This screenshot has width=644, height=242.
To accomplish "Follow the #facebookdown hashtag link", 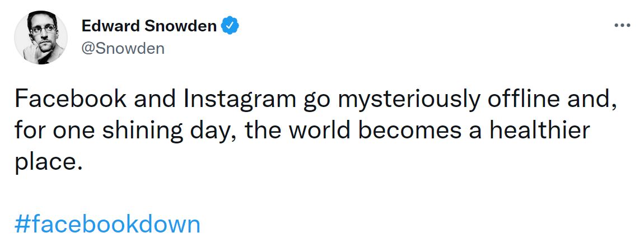I will tap(107, 224).
